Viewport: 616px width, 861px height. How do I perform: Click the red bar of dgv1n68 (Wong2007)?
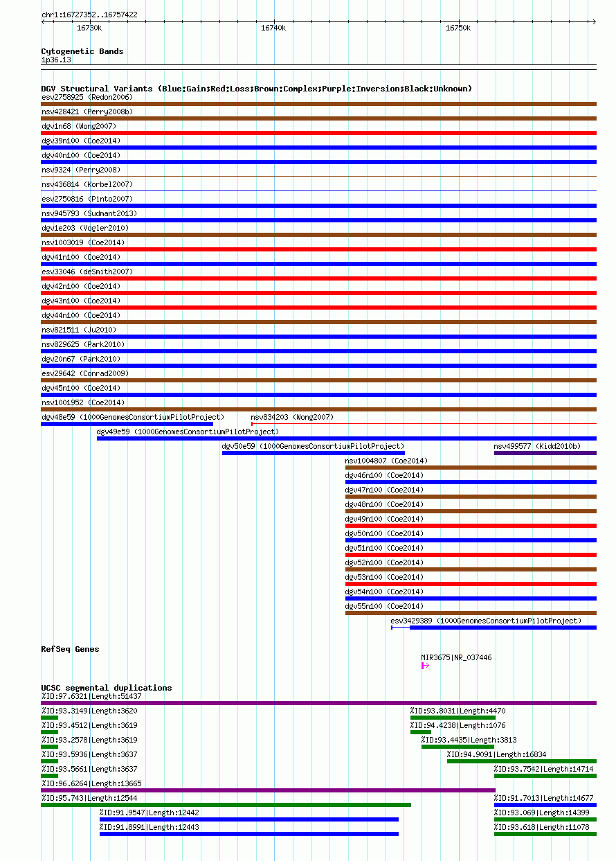click(318, 133)
